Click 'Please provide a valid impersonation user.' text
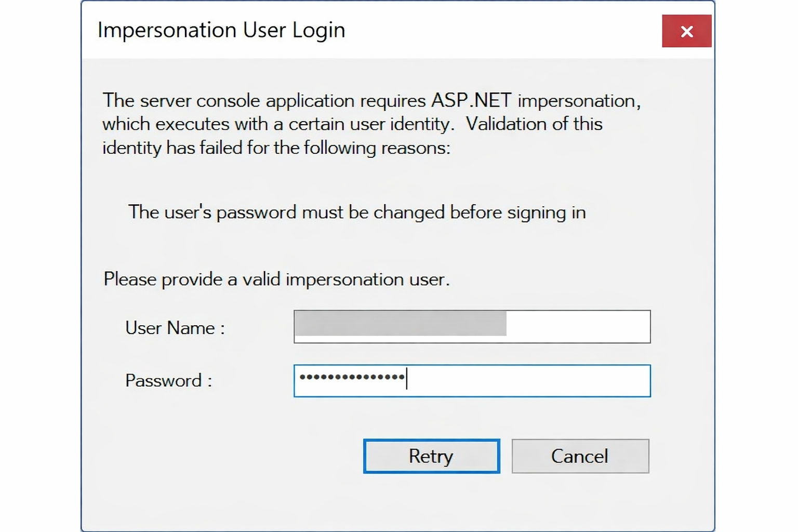This screenshot has width=798, height=532. point(276,280)
